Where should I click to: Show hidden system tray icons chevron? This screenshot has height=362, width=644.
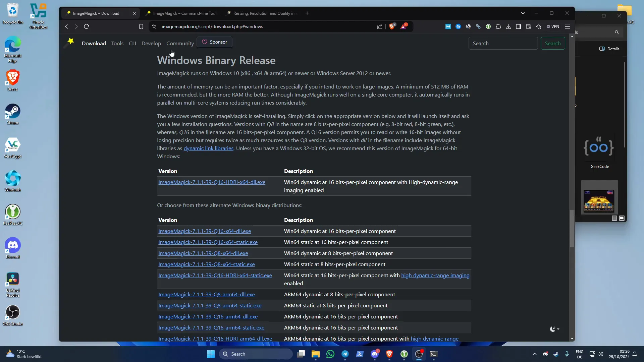pyautogui.click(x=535, y=354)
